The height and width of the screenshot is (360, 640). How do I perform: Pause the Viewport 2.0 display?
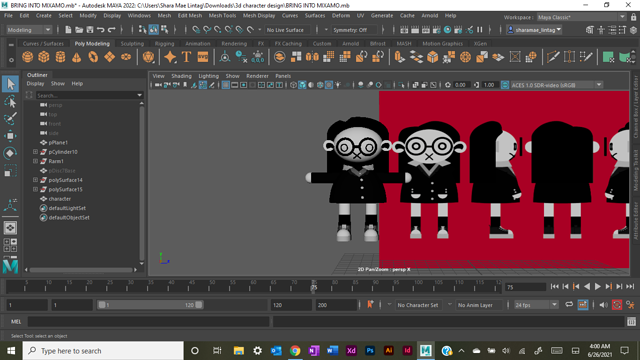[x=480, y=30]
